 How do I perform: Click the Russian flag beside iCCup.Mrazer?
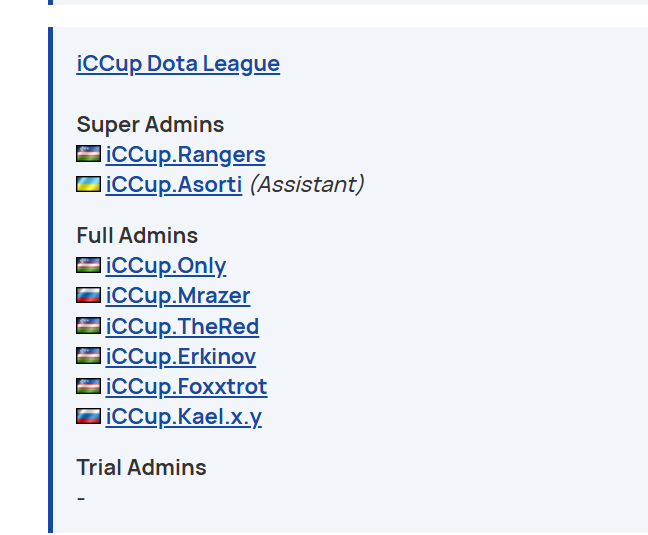click(88, 295)
